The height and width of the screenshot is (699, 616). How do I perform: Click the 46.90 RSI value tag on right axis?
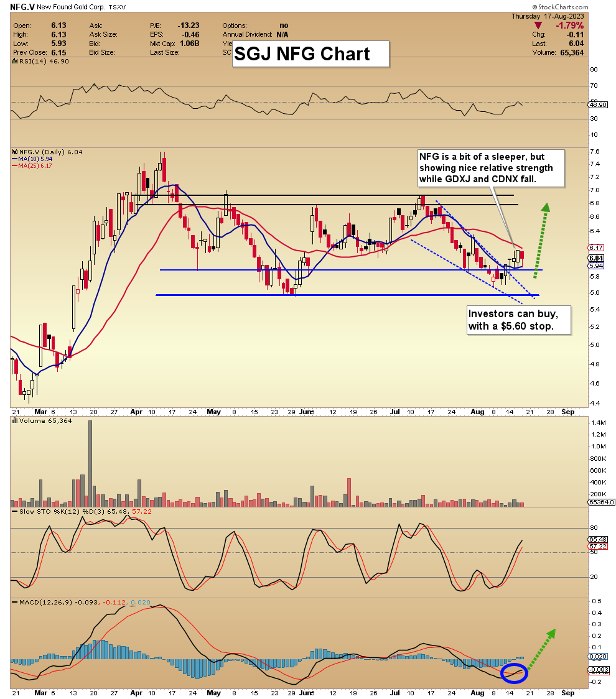pos(598,104)
